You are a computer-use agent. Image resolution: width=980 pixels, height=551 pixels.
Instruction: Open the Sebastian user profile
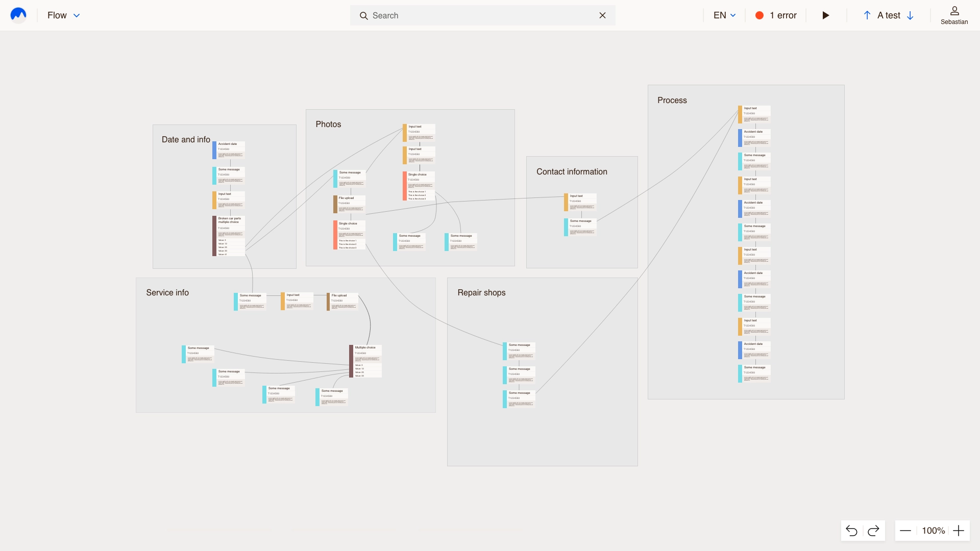tap(954, 15)
